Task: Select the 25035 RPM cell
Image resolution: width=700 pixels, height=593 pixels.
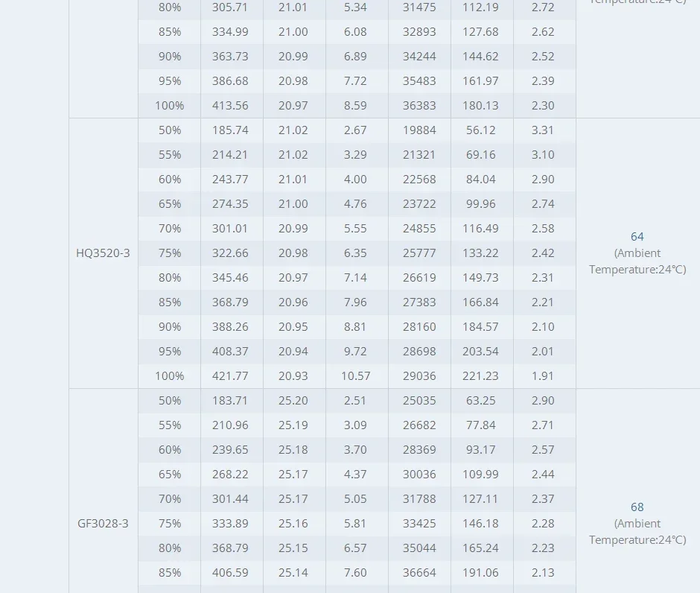Action: pyautogui.click(x=419, y=401)
